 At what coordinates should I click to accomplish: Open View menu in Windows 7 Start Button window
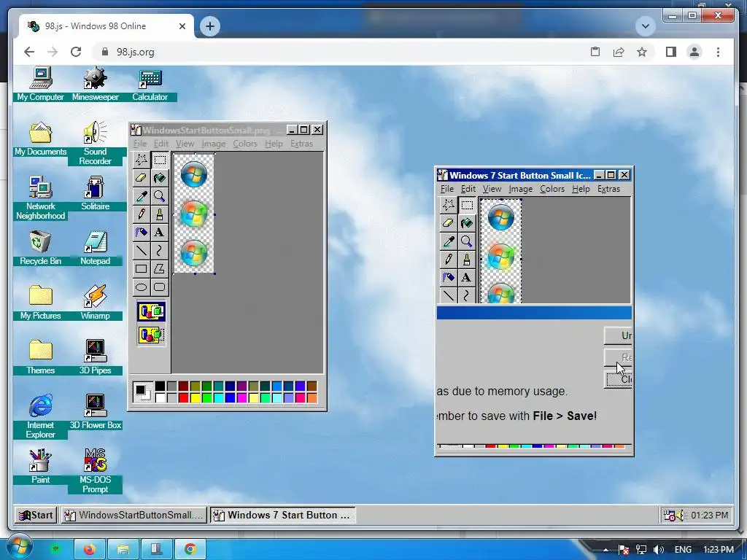click(x=492, y=189)
